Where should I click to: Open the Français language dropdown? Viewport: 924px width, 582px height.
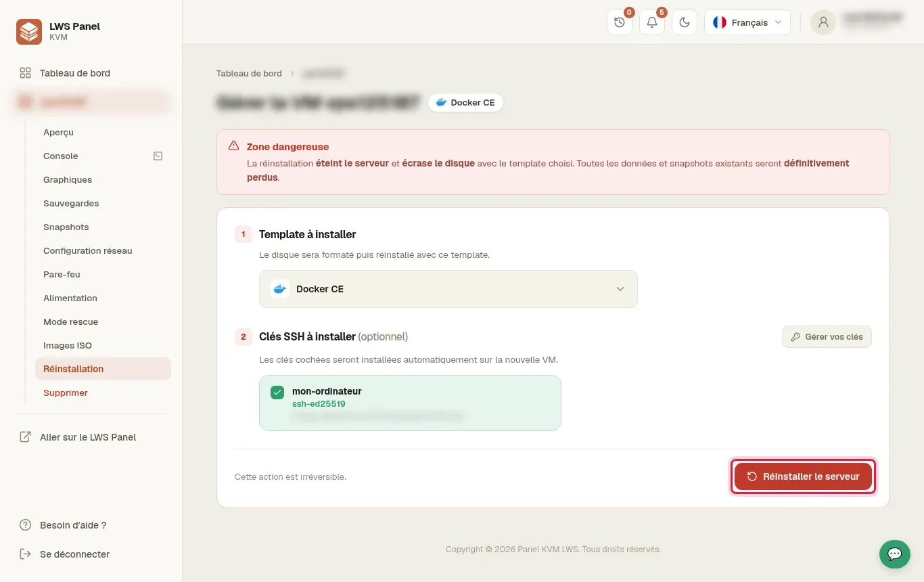tap(747, 22)
